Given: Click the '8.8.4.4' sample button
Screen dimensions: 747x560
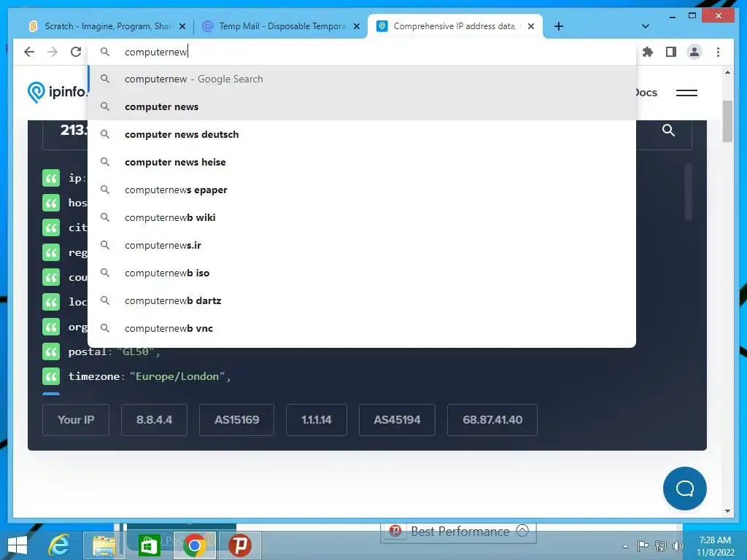Looking at the screenshot, I should 155,419.
